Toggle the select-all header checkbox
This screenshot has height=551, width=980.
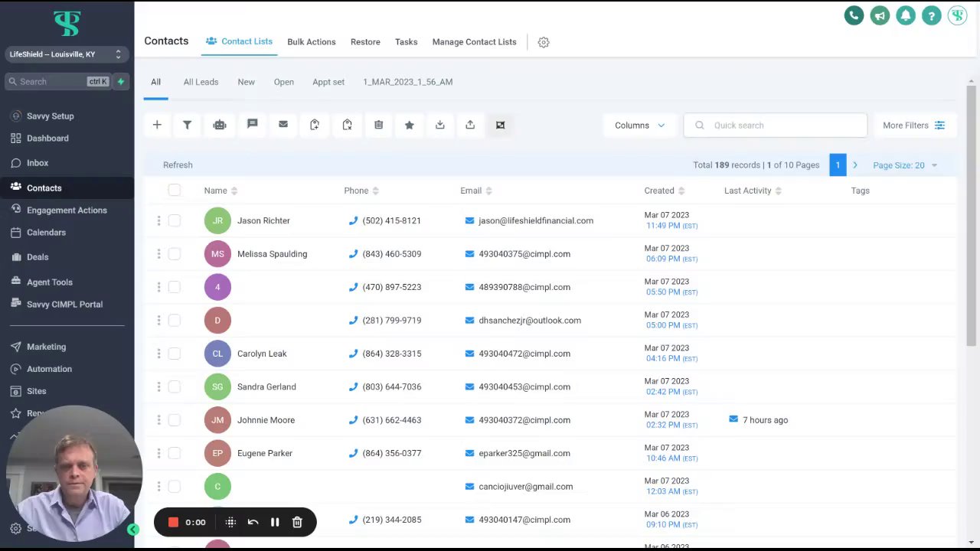click(x=175, y=191)
